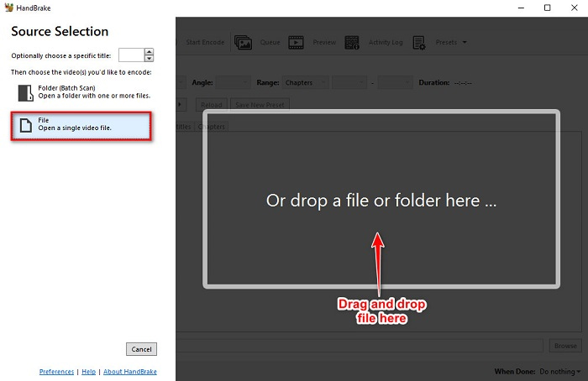
Task: Click the drop a file or folder area
Action: [x=381, y=199]
